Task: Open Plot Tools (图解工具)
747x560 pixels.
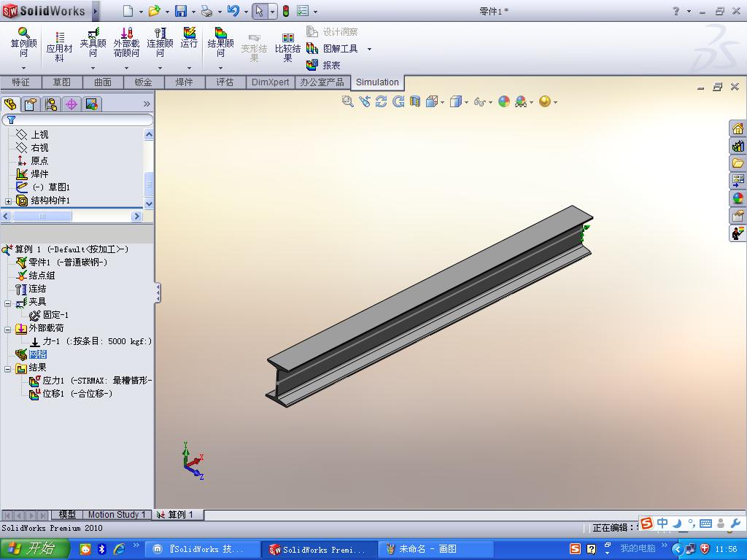Action: (333, 49)
